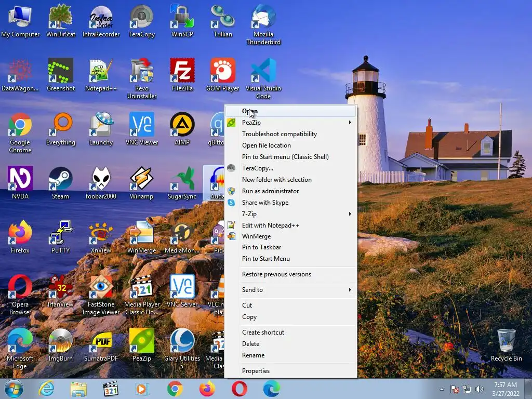Show hidden tray icons arrow
Viewport: 532px width, 399px height.
point(442,389)
